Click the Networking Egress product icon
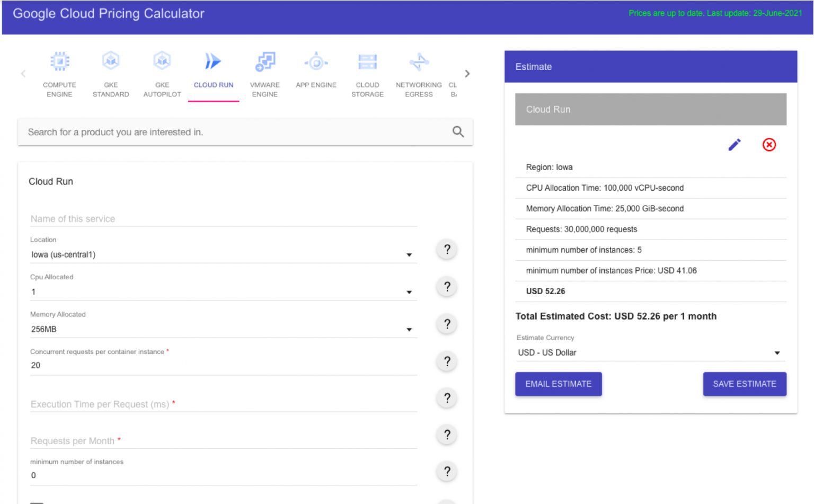The height and width of the screenshot is (504, 814). (x=419, y=62)
